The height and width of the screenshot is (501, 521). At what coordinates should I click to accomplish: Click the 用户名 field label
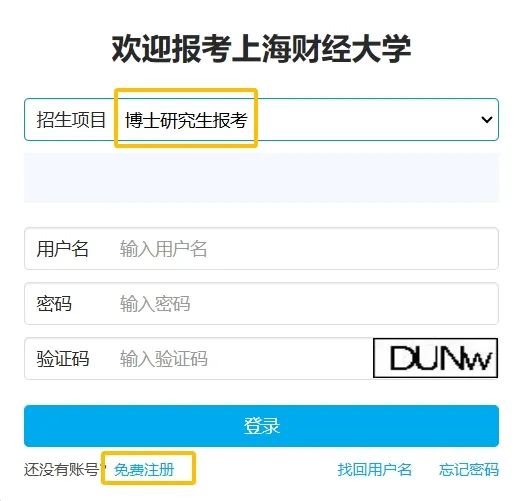(62, 249)
